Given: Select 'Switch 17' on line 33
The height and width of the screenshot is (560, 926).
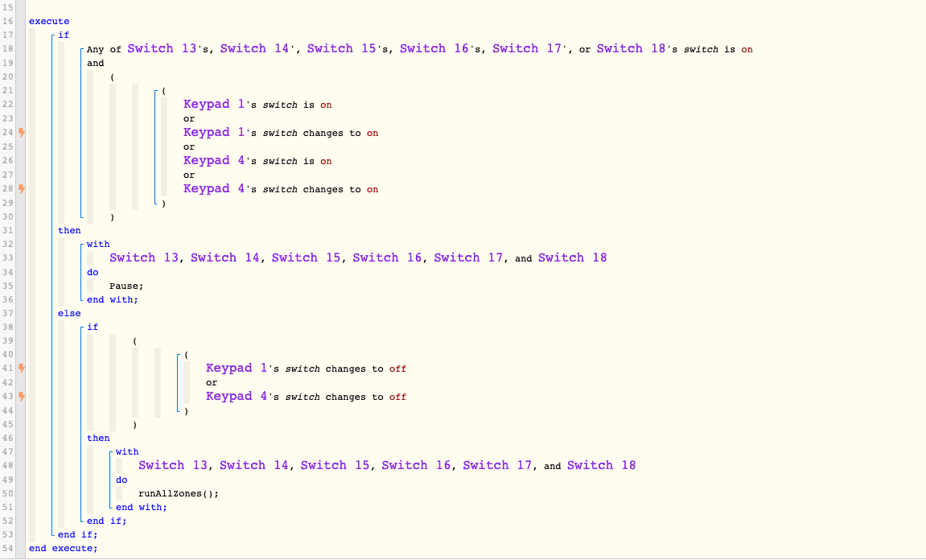Looking at the screenshot, I should click(468, 257).
